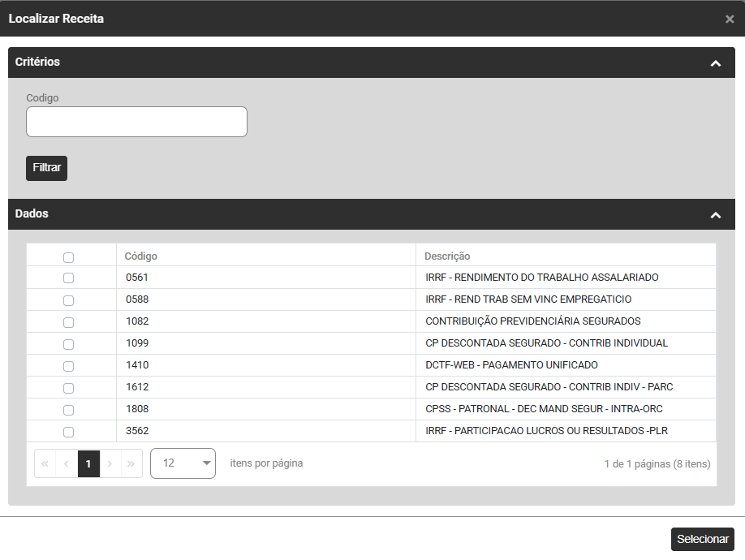
Task: Click the DCTF-WEB - PAGAMENTO UNIFICADO row
Action: coord(511,365)
